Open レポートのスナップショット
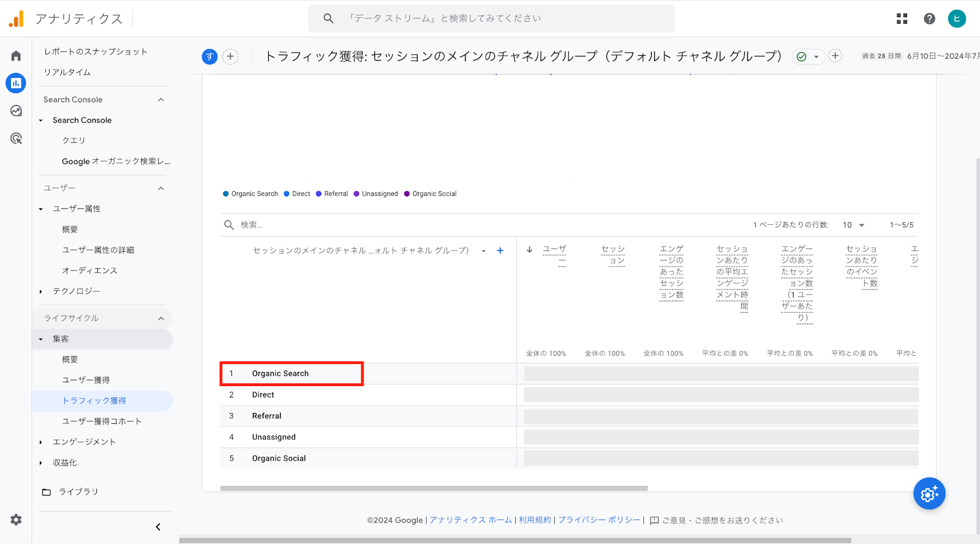Image resolution: width=980 pixels, height=544 pixels. point(96,51)
